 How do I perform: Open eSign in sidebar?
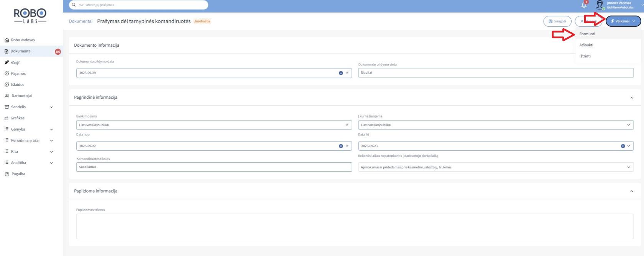12,62
